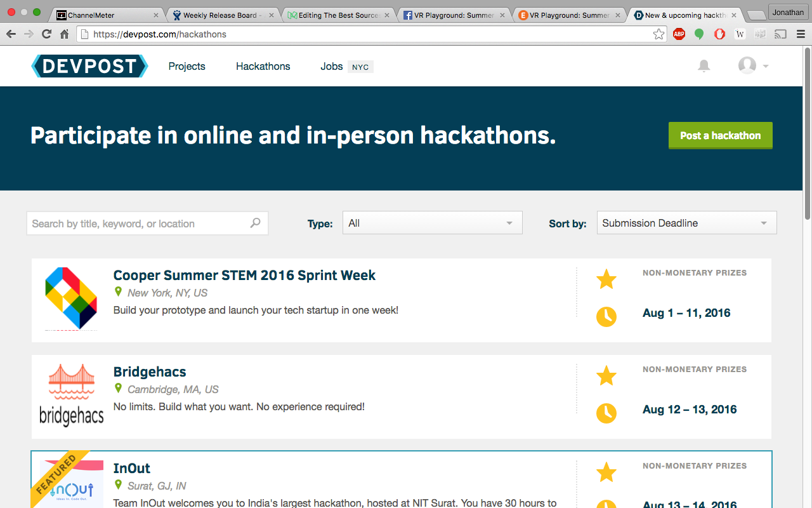
Task: Click the search magnifier icon
Action: click(255, 223)
